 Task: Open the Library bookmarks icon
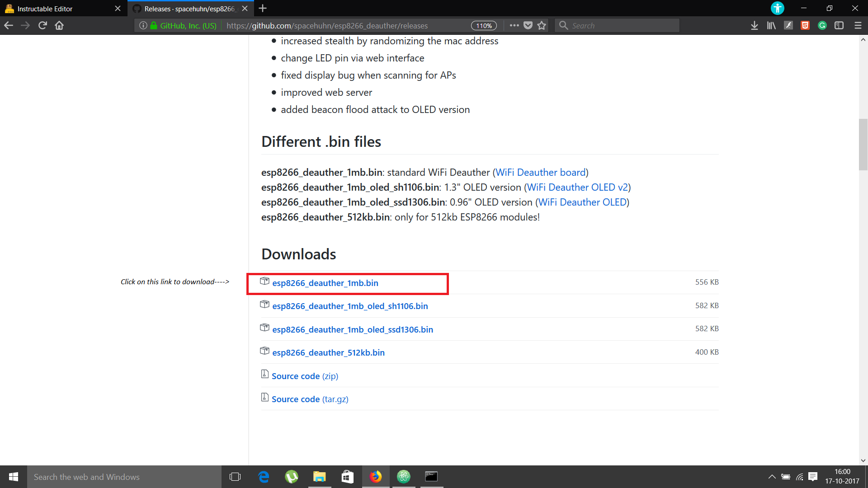771,26
